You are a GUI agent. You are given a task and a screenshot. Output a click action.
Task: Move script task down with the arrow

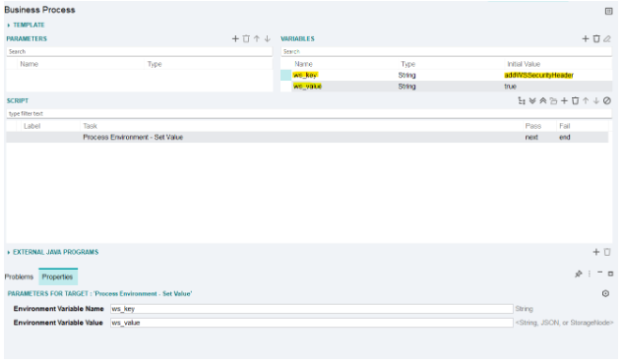click(x=596, y=100)
